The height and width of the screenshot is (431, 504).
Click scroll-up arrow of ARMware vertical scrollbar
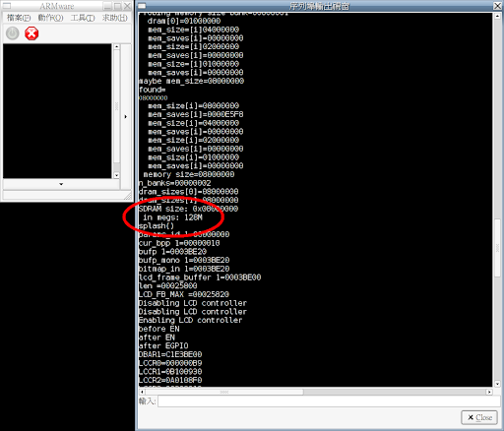coord(116,47)
